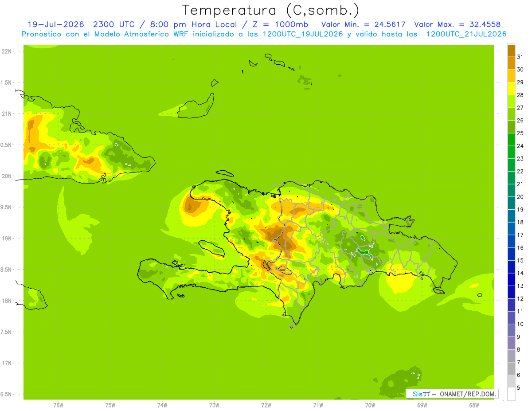This screenshot has height=411, width=532.
Task: Click the 72W longitude axis label
Action: point(266,405)
